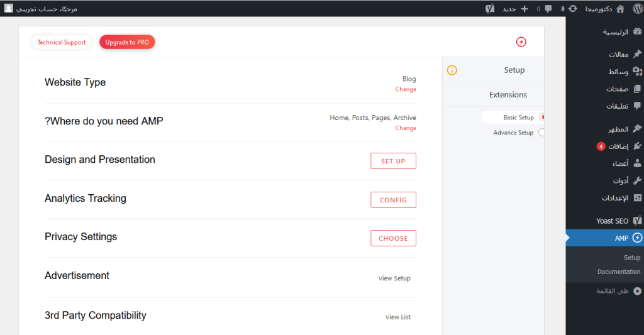Viewport: 644px width, 335px height.
Task: Click the SET UP button for Design
Action: click(393, 162)
